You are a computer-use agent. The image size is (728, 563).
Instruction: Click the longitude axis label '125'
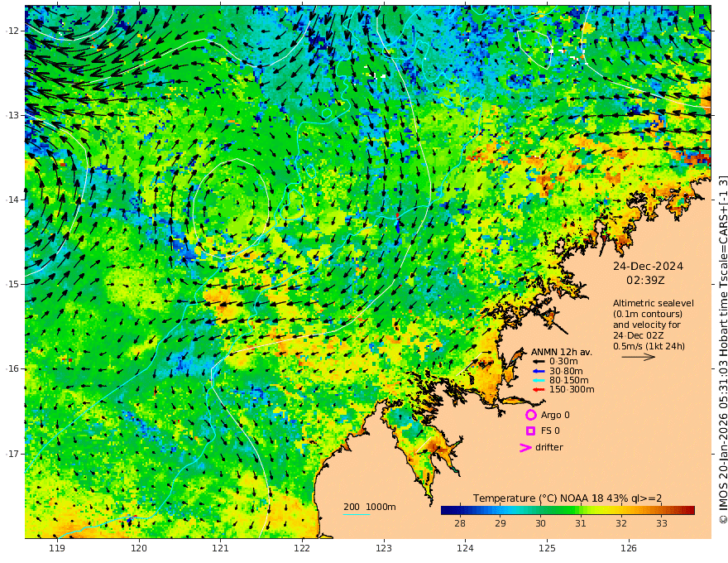[x=547, y=549]
